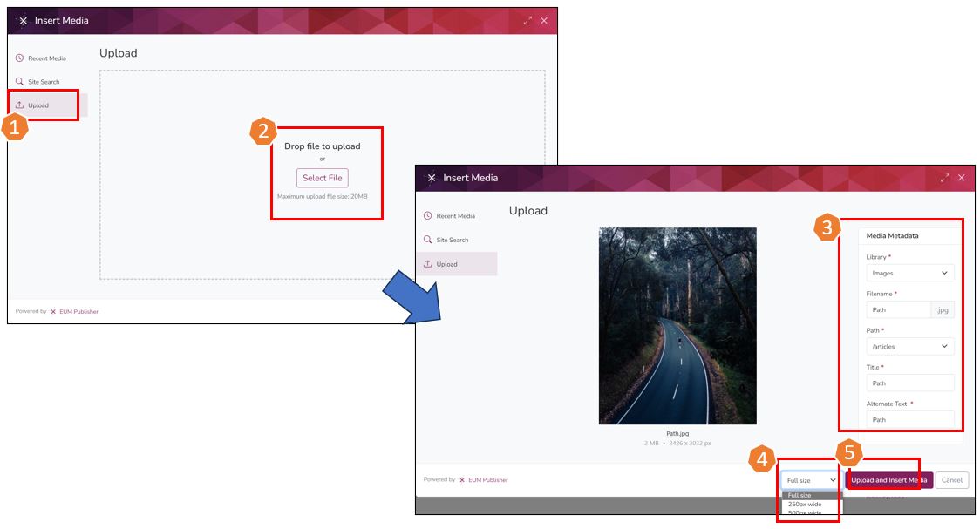Close the second Insert Media window
The width and height of the screenshot is (980, 529).
coord(962,178)
